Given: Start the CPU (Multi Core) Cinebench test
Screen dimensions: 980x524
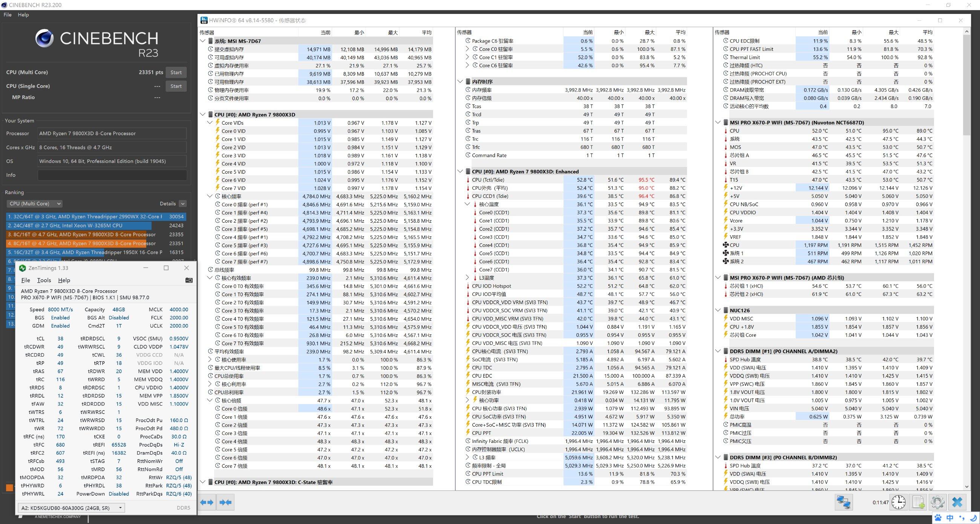Looking at the screenshot, I should coord(176,72).
